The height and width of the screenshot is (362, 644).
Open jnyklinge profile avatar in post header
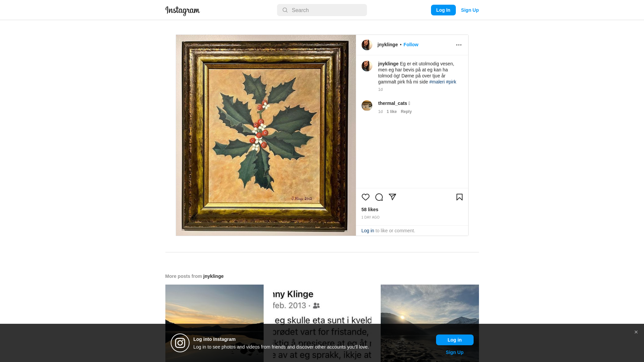point(367,45)
